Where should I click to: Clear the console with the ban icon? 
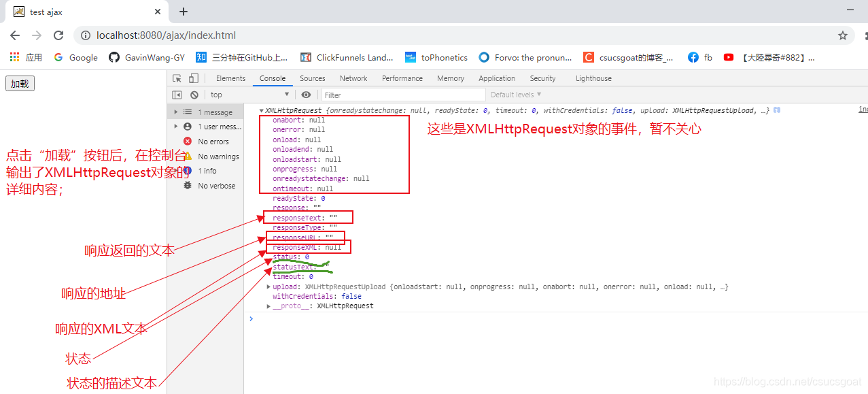click(x=194, y=95)
